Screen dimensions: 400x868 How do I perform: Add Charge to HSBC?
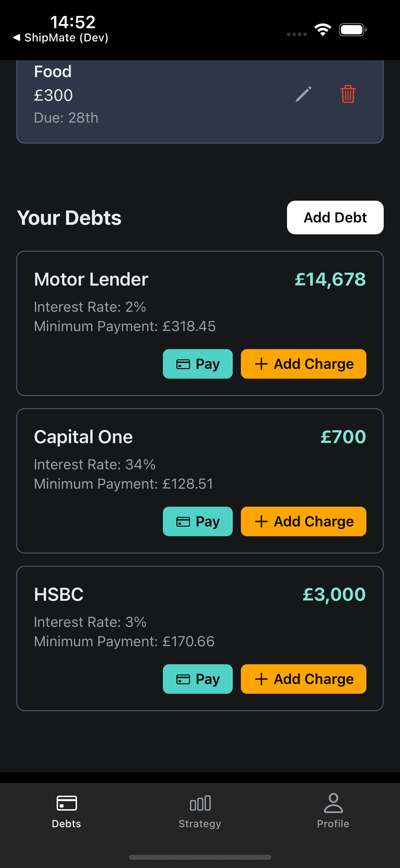tap(303, 679)
